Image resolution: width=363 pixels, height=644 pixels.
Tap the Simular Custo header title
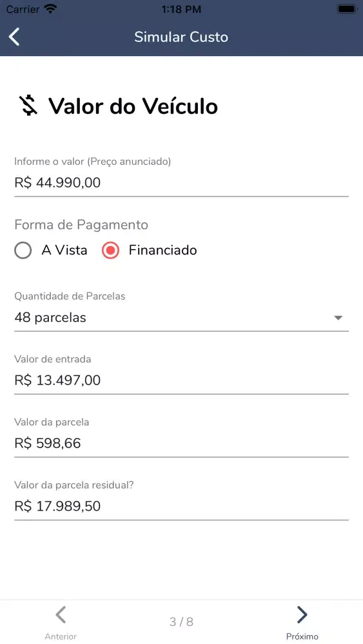pyautogui.click(x=181, y=37)
